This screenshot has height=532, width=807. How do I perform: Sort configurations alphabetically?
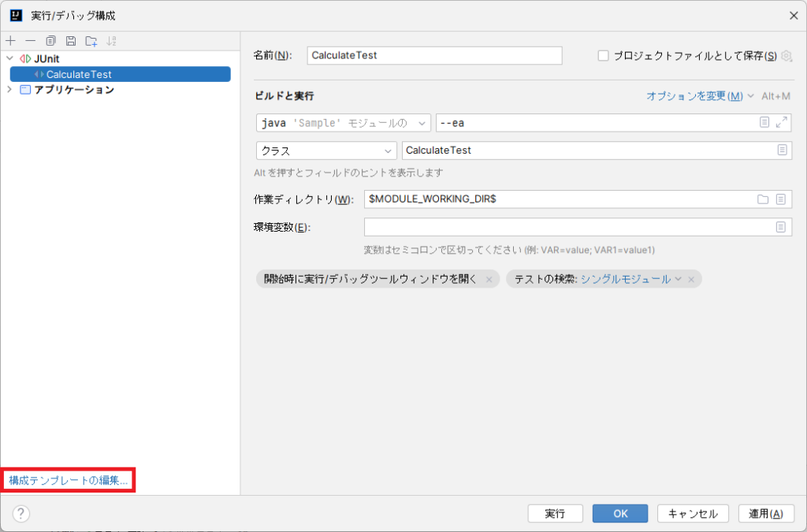111,41
